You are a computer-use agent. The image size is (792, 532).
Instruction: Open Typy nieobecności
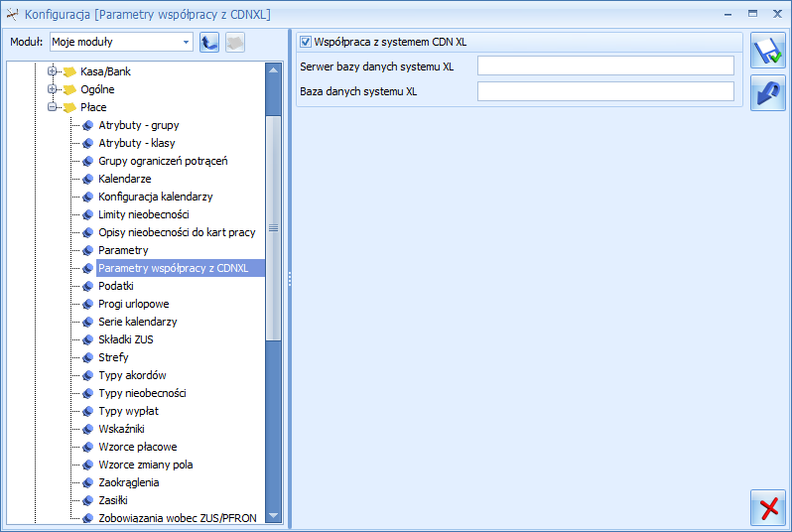[x=142, y=393]
